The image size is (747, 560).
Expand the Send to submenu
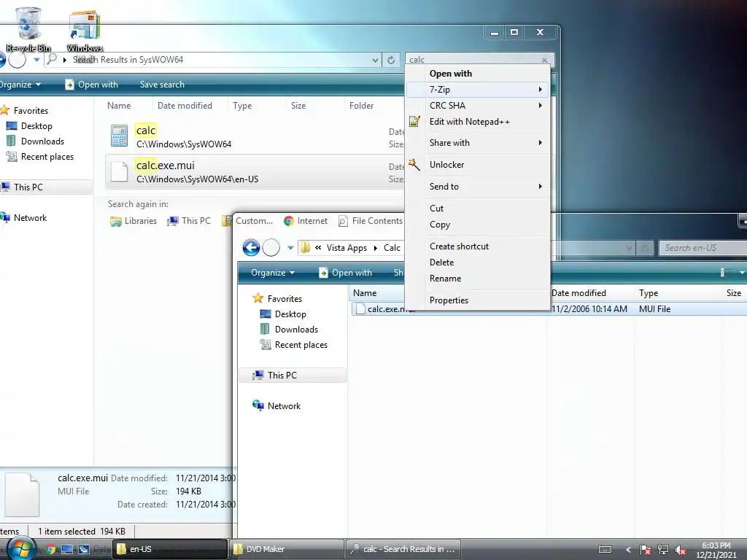coord(477,187)
